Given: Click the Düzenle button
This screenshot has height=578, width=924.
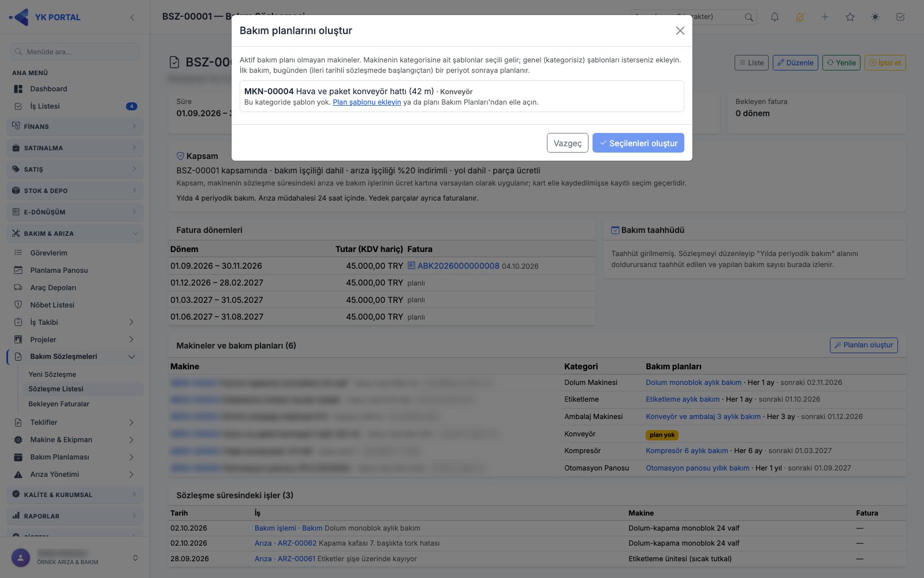Looking at the screenshot, I should click(x=795, y=62).
